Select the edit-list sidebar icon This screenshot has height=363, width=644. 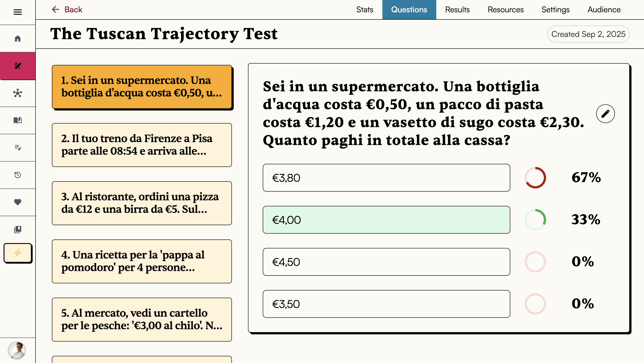click(x=17, y=148)
